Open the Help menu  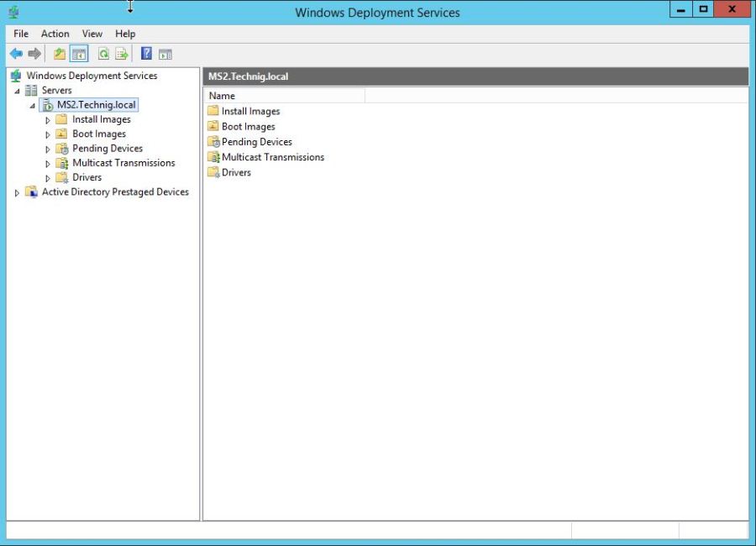[x=125, y=34]
